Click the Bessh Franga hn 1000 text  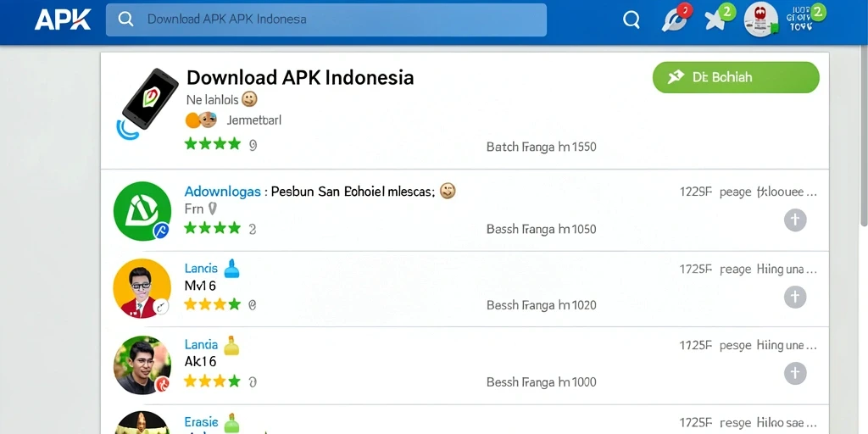coord(541,382)
